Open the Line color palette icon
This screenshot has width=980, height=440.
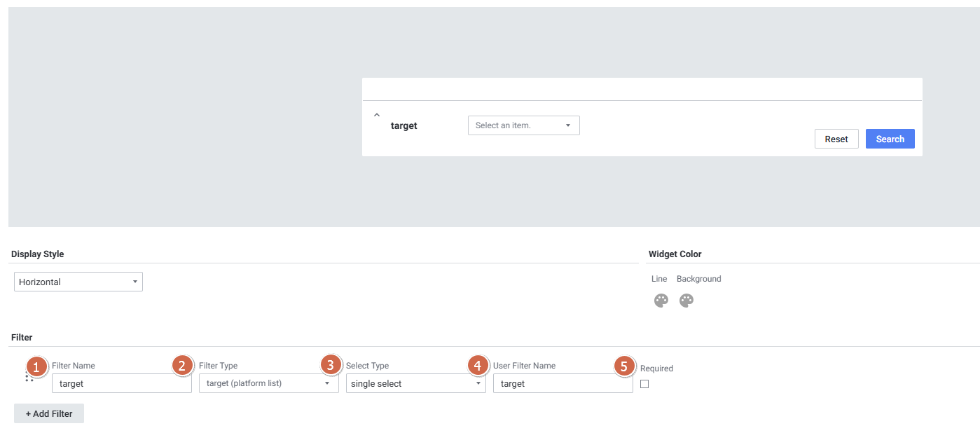coord(661,301)
